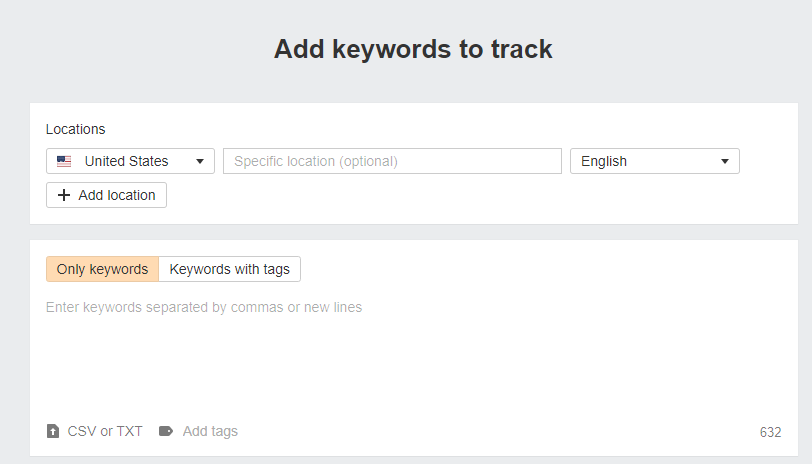Click the 632 remaining keywords counter
812x464 pixels.
click(770, 432)
